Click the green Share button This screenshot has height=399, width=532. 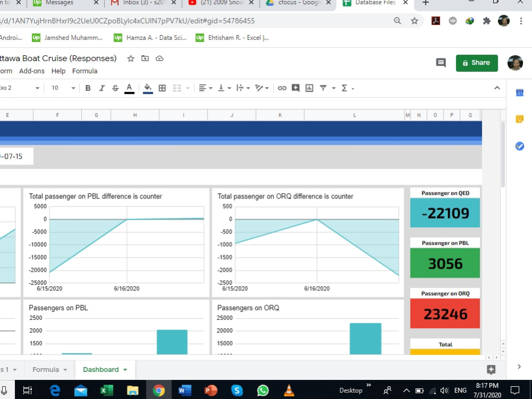coord(477,63)
